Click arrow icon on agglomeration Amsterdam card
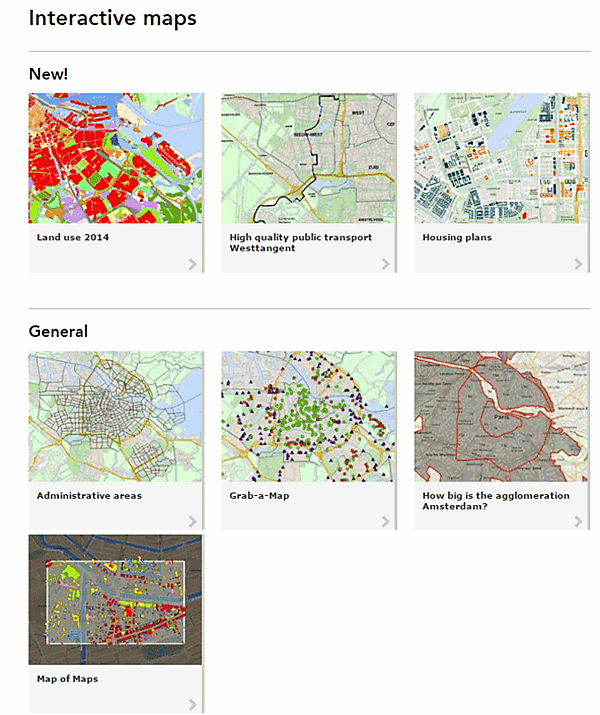 coord(578,521)
